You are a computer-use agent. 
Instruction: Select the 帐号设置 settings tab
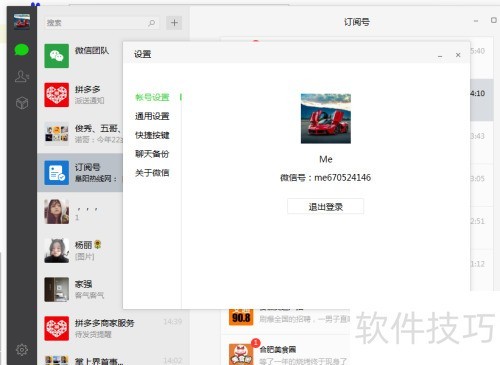click(x=152, y=97)
